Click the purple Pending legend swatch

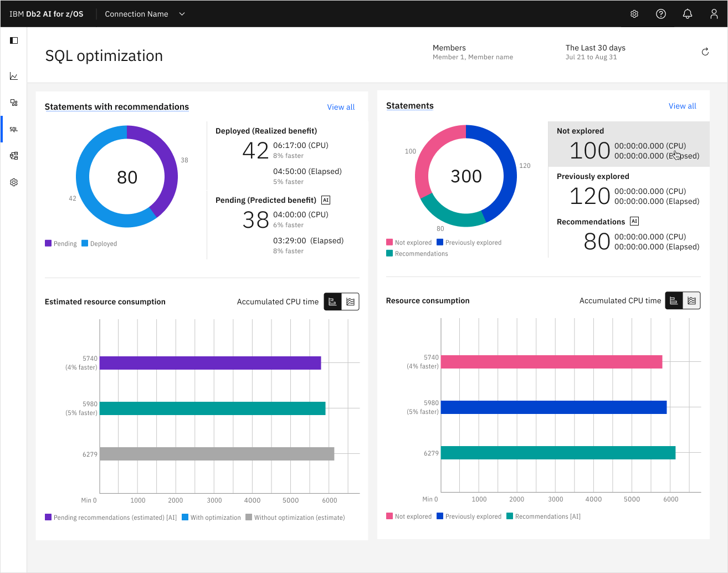[48, 243]
